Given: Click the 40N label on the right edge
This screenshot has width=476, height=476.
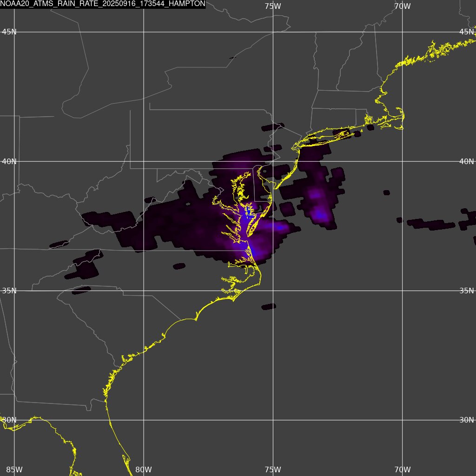Looking at the screenshot, I should point(467,161).
